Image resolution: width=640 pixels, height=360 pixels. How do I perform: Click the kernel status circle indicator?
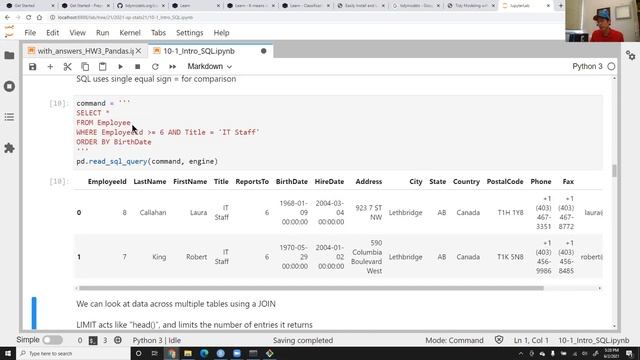[x=611, y=66]
